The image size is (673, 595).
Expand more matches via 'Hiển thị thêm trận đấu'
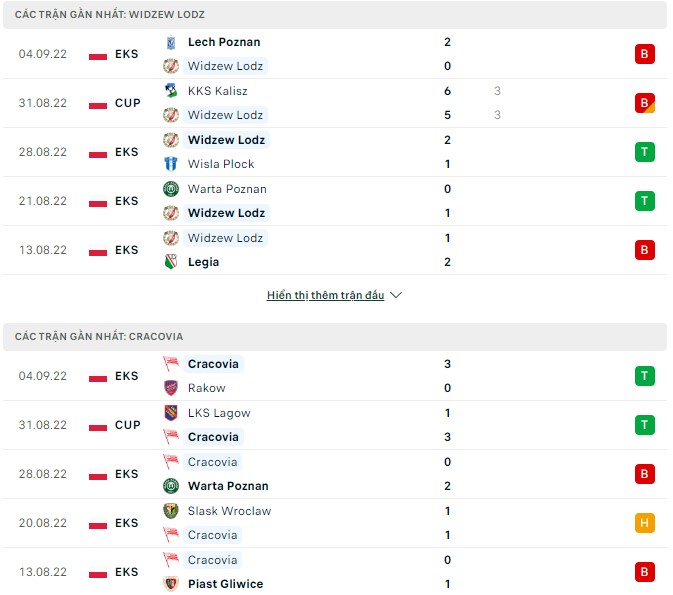click(x=325, y=296)
